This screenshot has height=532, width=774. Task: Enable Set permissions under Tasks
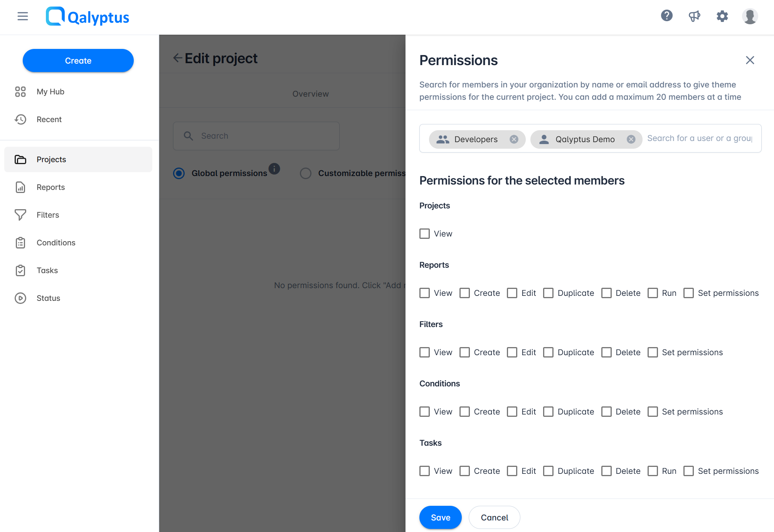coord(689,471)
